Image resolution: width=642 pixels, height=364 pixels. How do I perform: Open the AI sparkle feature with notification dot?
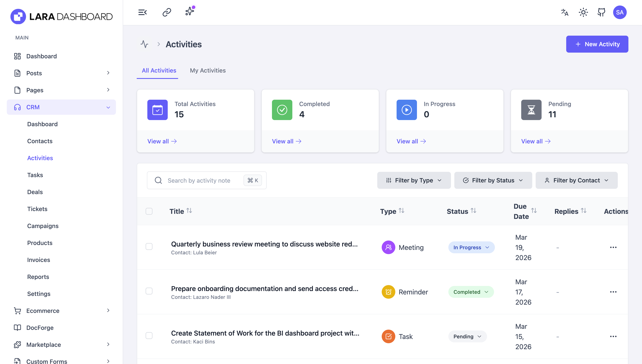coord(189,11)
